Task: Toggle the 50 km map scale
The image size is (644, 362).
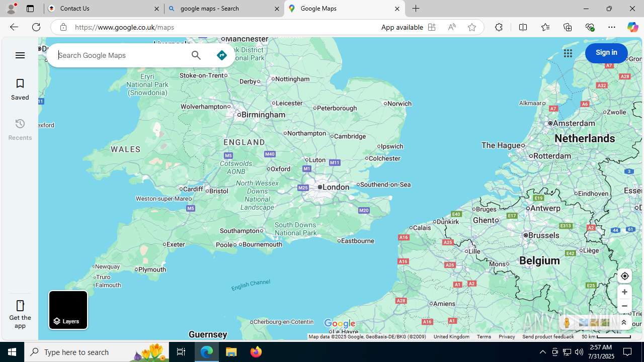Action: coord(606,337)
